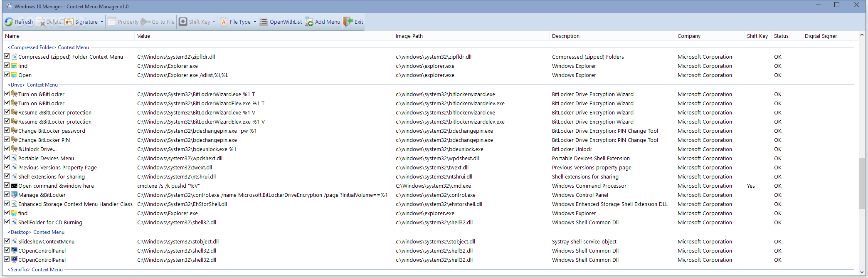
Task: Open Property of selected item
Action: pos(123,22)
